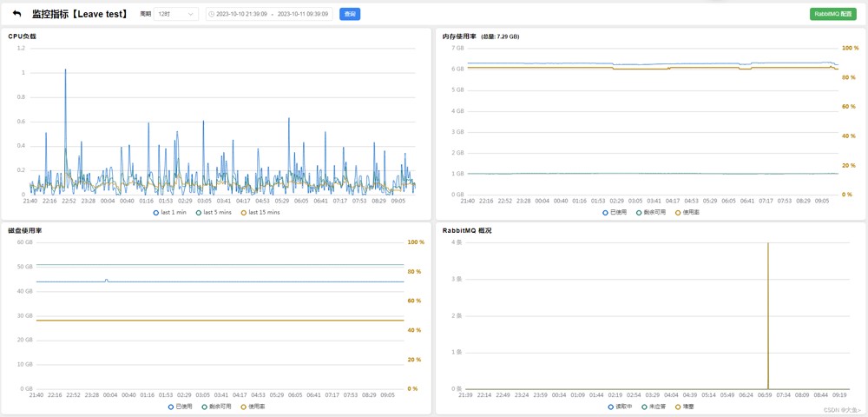Viewport: 868px width, 417px height.
Task: Toggle '使用率' legend in memory usage chart
Action: tap(688, 212)
